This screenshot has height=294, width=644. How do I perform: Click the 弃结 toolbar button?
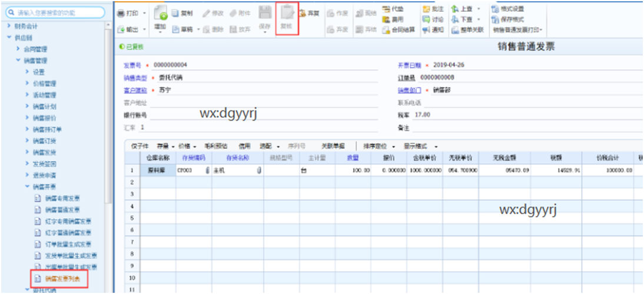(x=366, y=29)
